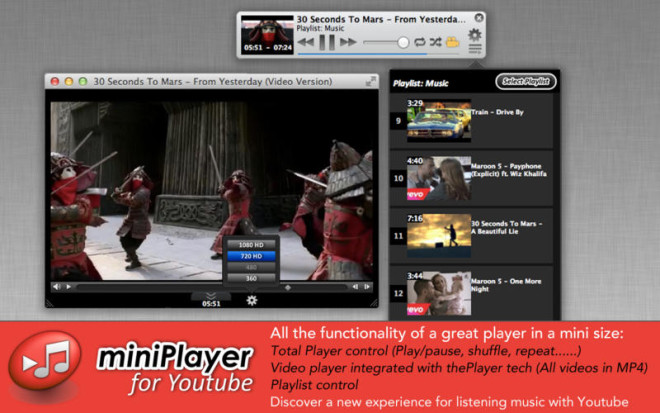Screen dimensions: 660x413
Task: Step forward one frame in video window
Action: (367, 287)
